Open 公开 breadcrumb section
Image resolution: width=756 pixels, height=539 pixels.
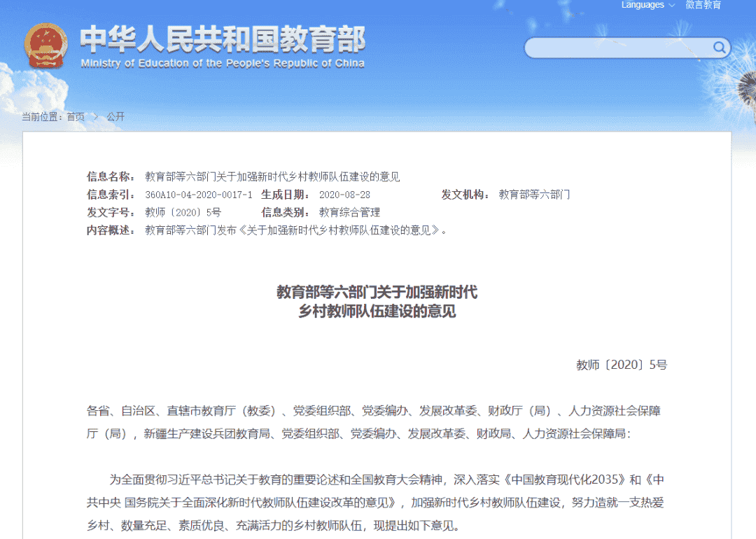click(x=115, y=117)
